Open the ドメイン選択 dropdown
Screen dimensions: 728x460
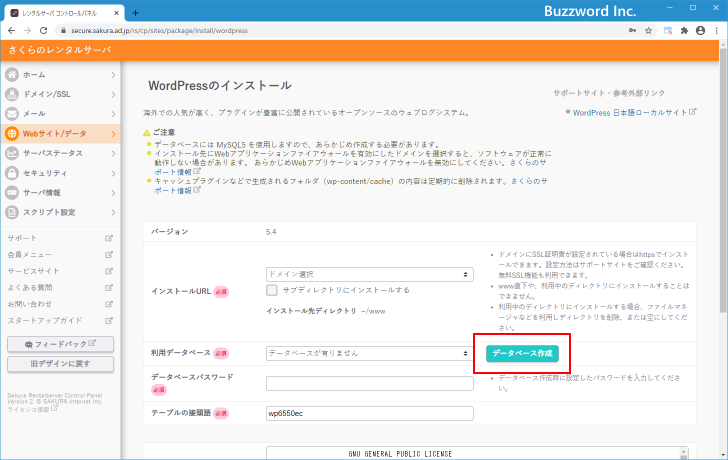(x=370, y=274)
